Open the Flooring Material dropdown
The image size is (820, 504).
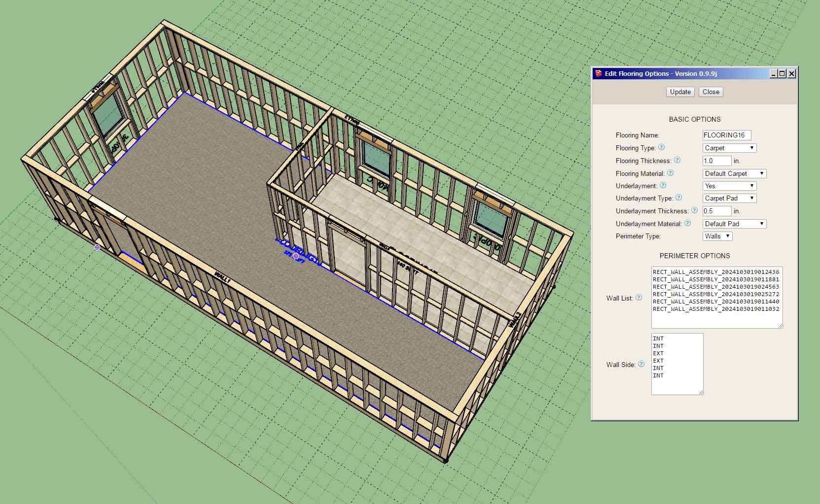click(735, 173)
